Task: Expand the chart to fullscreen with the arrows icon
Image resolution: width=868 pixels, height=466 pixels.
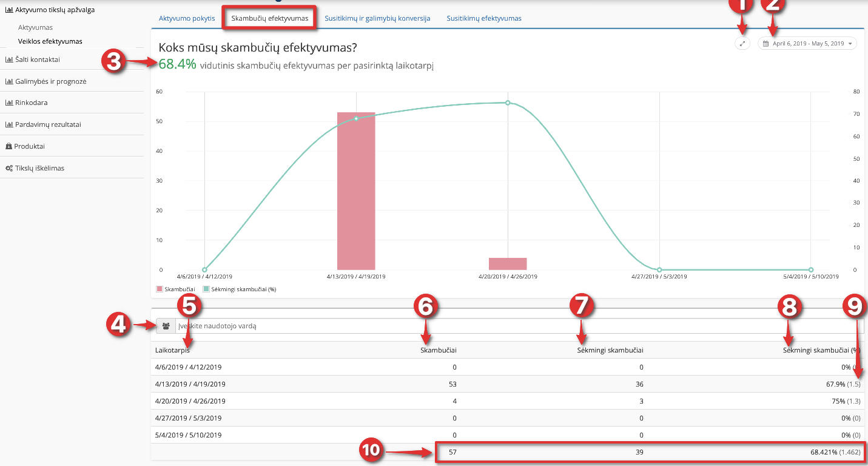Action: [x=742, y=44]
